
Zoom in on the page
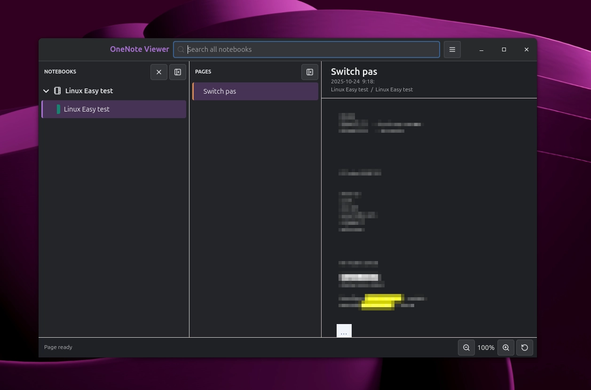(506, 347)
